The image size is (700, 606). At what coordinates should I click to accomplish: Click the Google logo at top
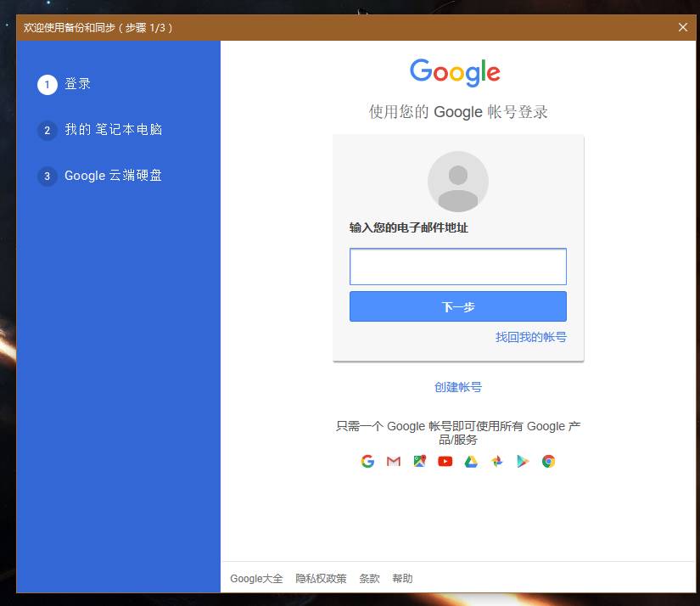click(x=455, y=72)
